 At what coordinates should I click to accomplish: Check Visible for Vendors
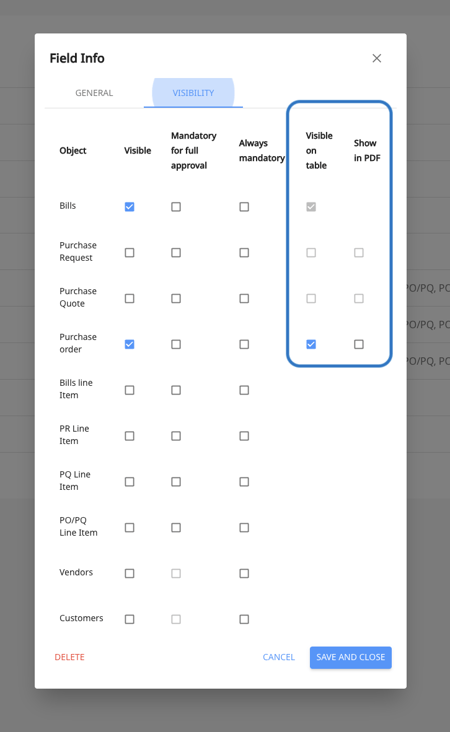(129, 573)
